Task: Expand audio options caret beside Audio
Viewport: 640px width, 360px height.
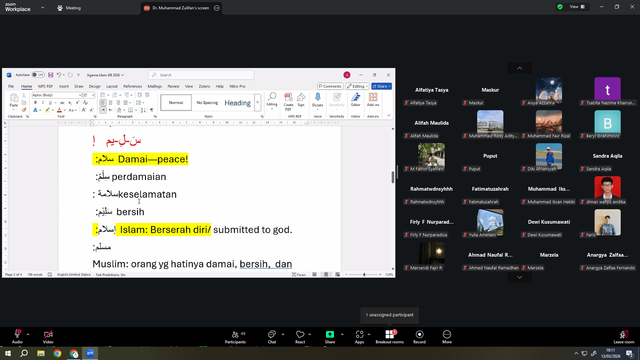Action: (x=28, y=334)
